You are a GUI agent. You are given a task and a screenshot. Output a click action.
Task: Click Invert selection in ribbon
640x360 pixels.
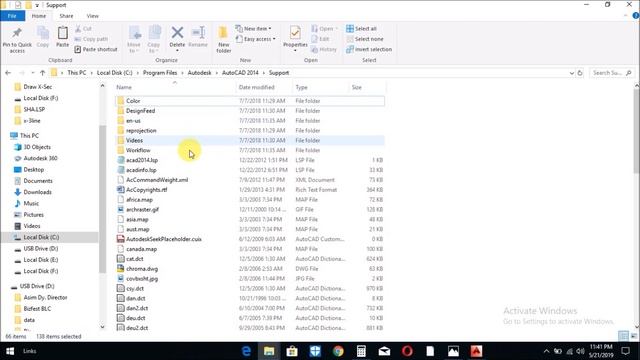pos(369,49)
